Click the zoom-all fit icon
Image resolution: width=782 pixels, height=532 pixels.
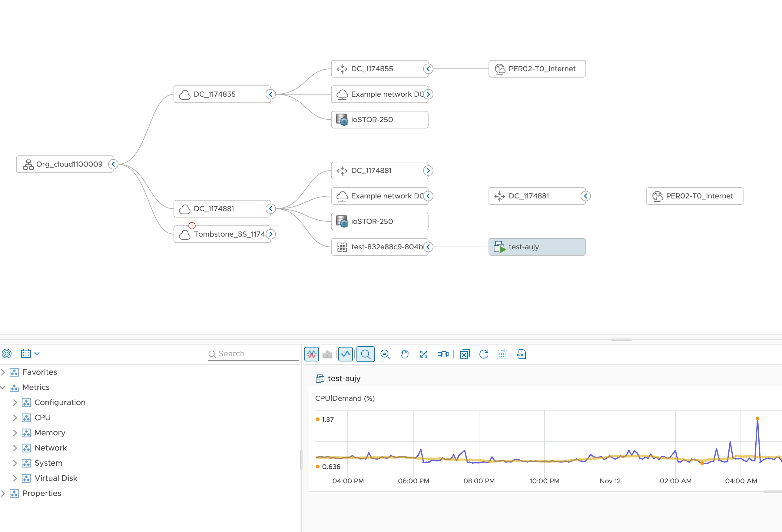click(x=423, y=354)
